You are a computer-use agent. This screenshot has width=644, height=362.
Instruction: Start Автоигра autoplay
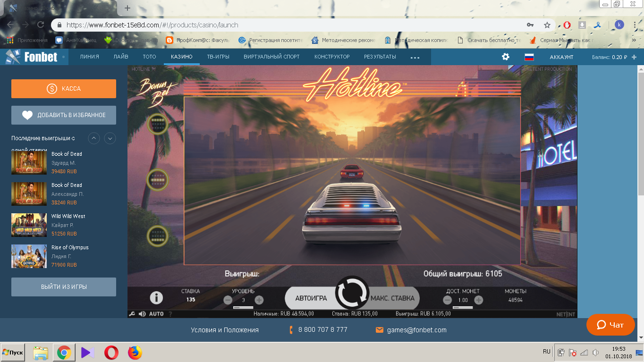(x=311, y=298)
